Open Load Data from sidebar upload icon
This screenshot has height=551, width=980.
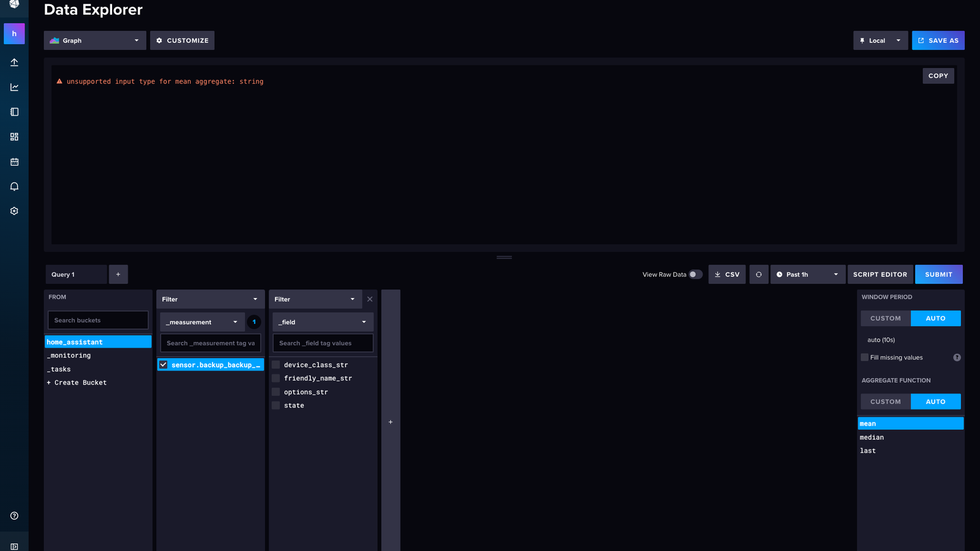coord(14,62)
